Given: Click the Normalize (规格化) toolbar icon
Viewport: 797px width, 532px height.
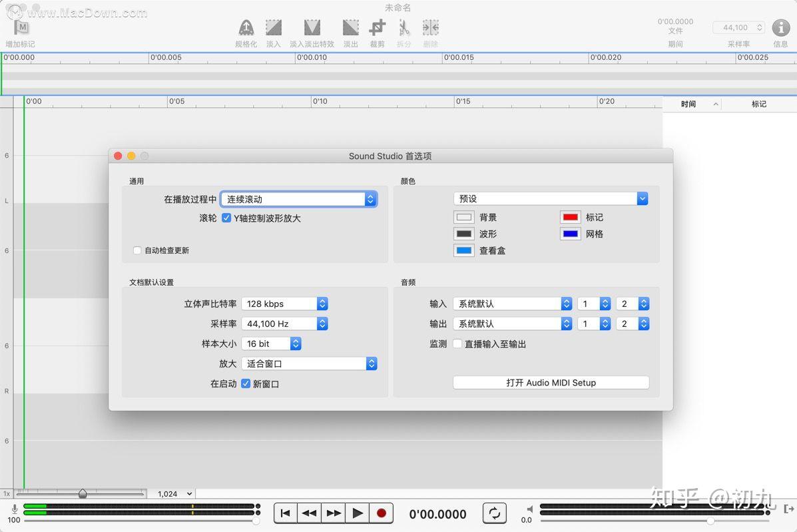Looking at the screenshot, I should (x=246, y=27).
